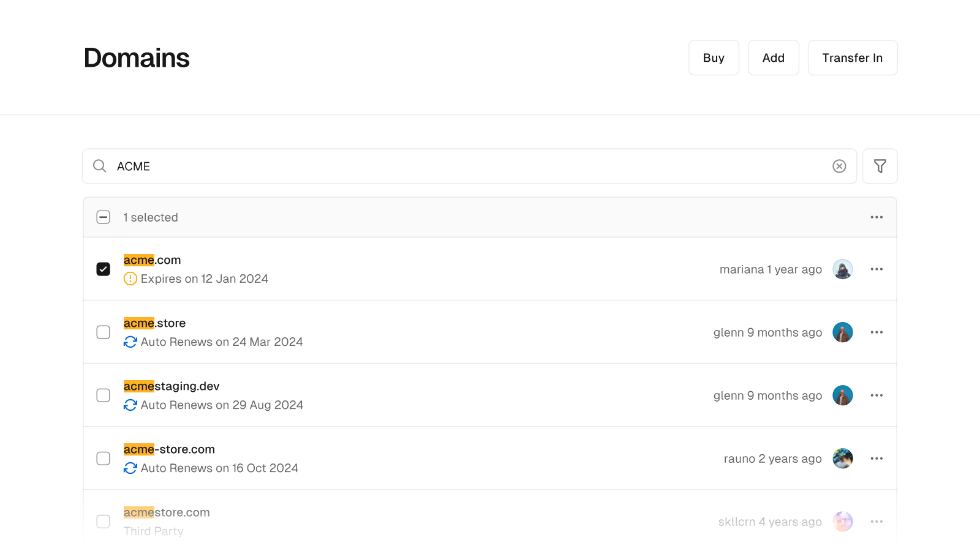This screenshot has height=551, width=980.
Task: Open the filter options
Action: pyautogui.click(x=880, y=166)
